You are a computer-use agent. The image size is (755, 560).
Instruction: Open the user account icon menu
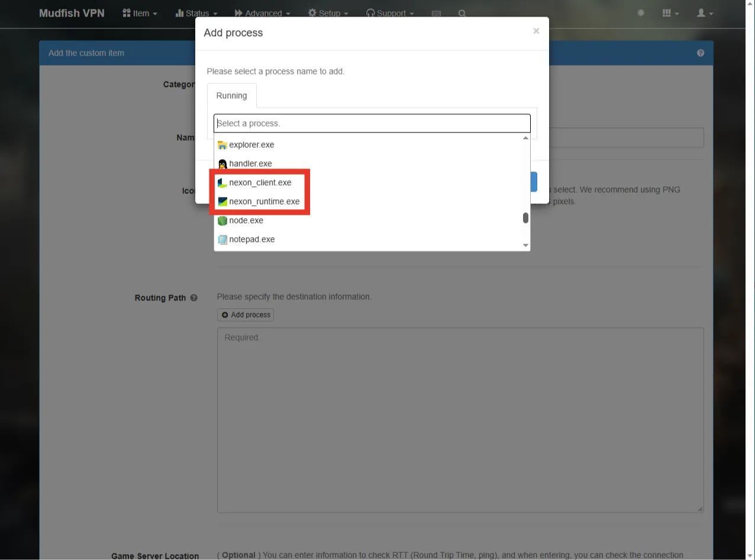(x=705, y=13)
